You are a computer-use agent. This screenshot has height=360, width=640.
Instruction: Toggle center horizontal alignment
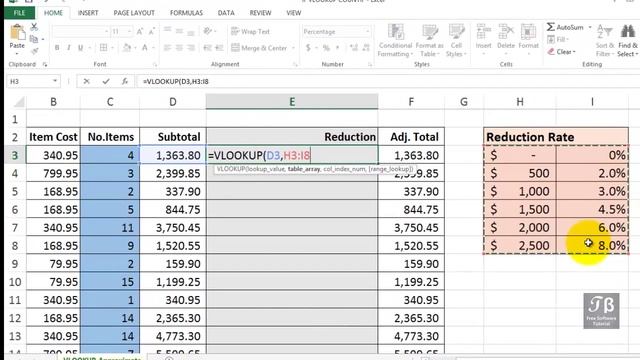click(x=179, y=48)
